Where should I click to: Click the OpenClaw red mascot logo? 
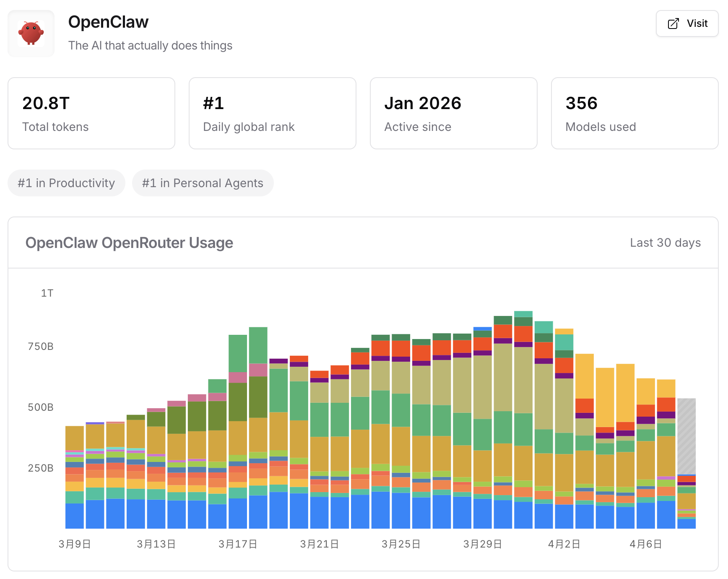[31, 34]
